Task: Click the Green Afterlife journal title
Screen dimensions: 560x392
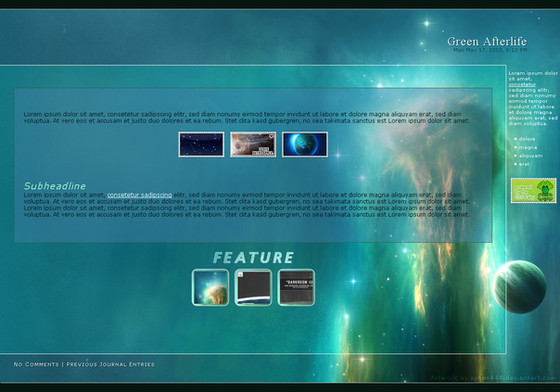Action: click(487, 41)
